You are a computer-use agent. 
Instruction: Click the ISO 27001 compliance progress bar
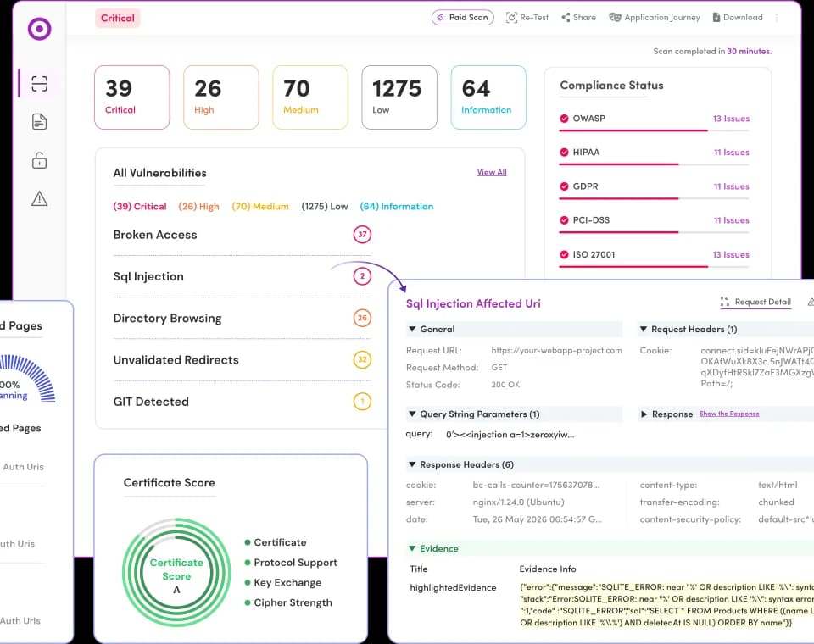(x=654, y=267)
